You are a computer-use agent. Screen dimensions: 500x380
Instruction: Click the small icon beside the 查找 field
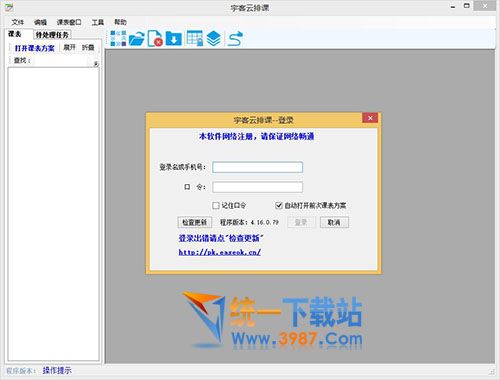coord(96,63)
